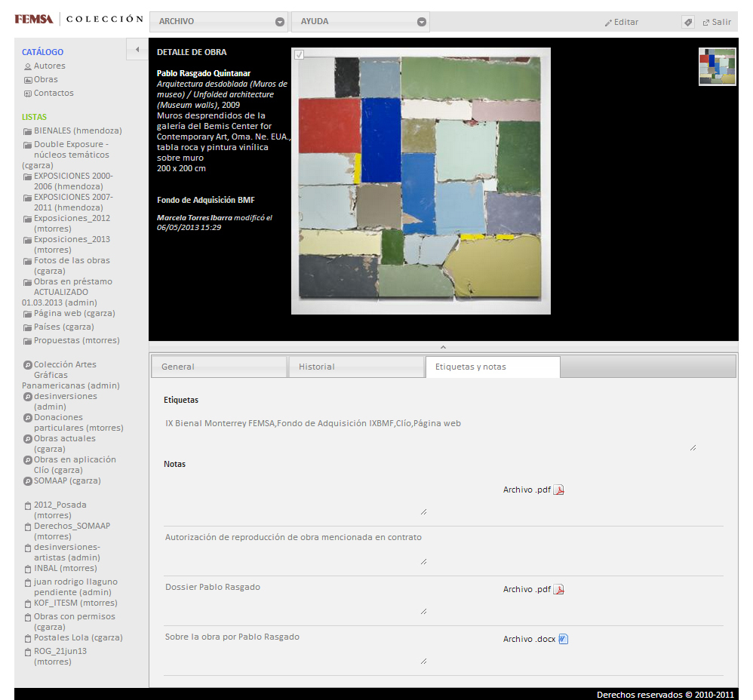Click the Contactos icon in catalog
The height and width of the screenshot is (700, 753).
[x=28, y=94]
